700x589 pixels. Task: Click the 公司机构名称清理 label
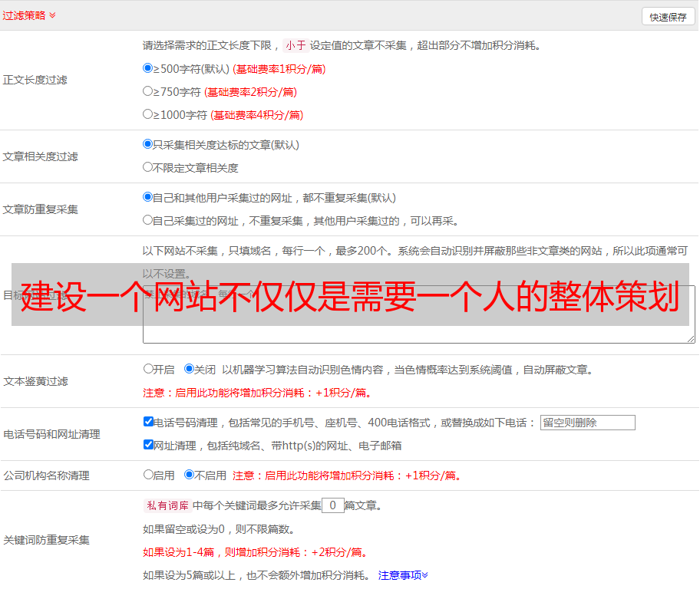(x=46, y=475)
